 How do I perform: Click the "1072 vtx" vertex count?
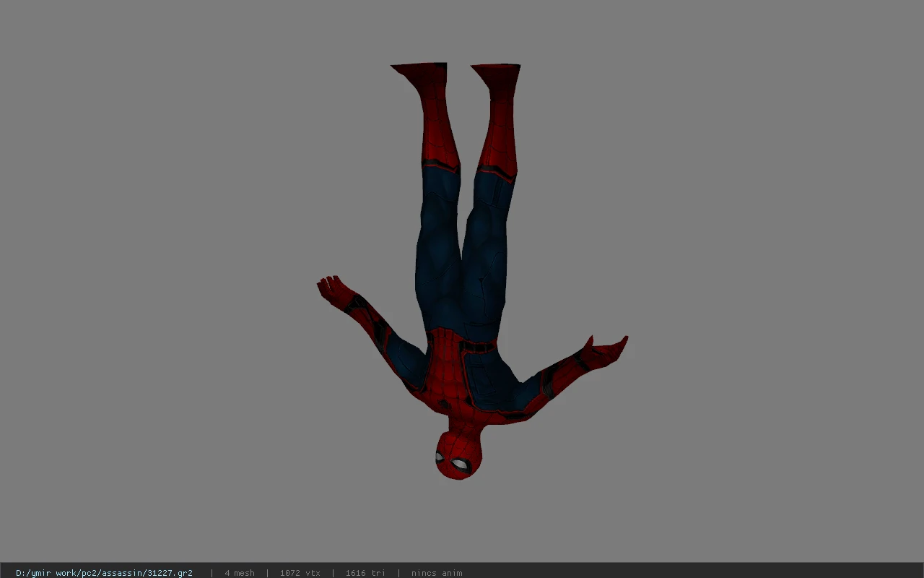coord(300,573)
